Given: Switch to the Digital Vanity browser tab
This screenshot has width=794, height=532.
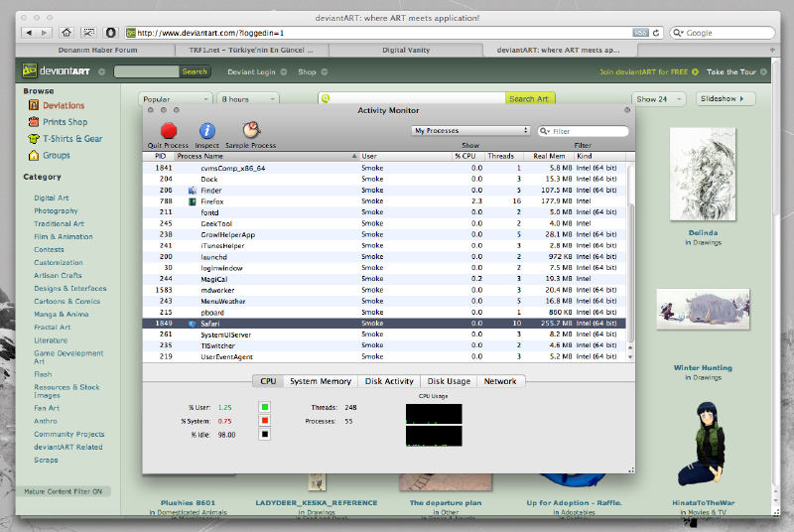Looking at the screenshot, I should tap(406, 50).
